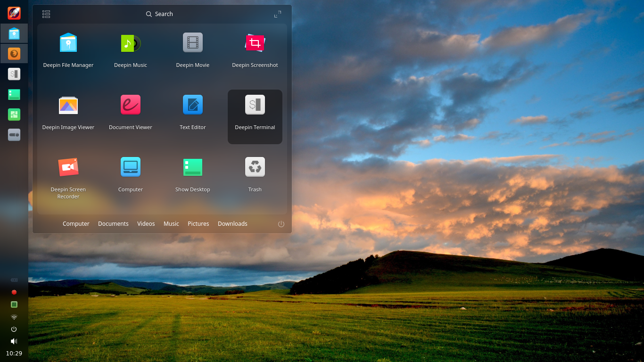Open the Text Editor app
644x362 pixels.
coord(192,105)
